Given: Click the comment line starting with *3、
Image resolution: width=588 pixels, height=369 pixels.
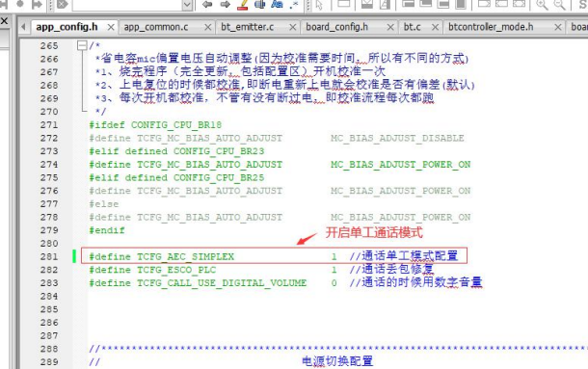Looking at the screenshot, I should tap(264, 98).
